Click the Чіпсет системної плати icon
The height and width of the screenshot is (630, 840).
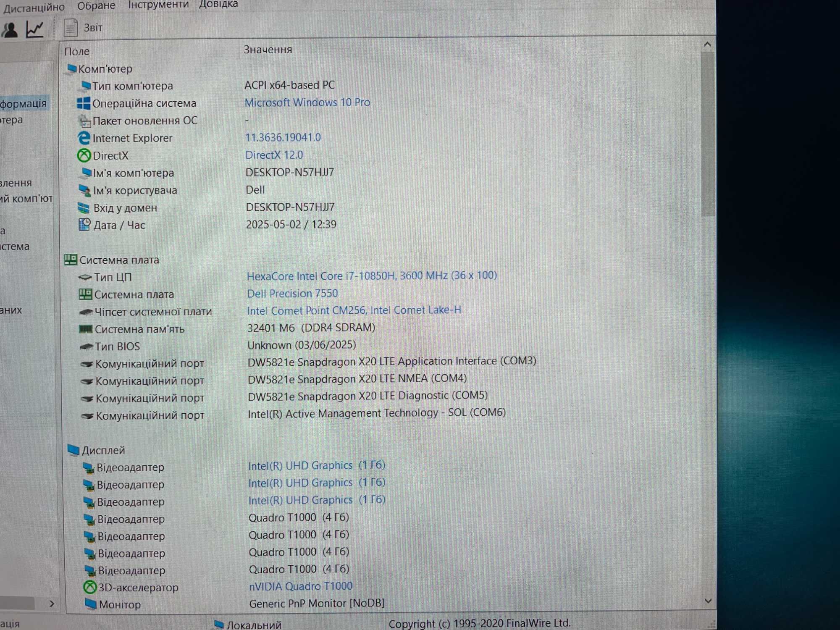[86, 312]
